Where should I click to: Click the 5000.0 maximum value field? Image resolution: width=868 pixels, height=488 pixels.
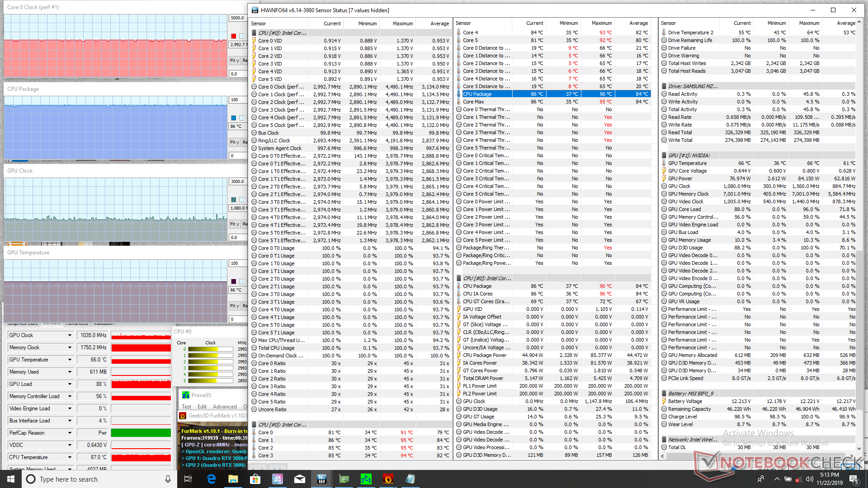point(238,18)
